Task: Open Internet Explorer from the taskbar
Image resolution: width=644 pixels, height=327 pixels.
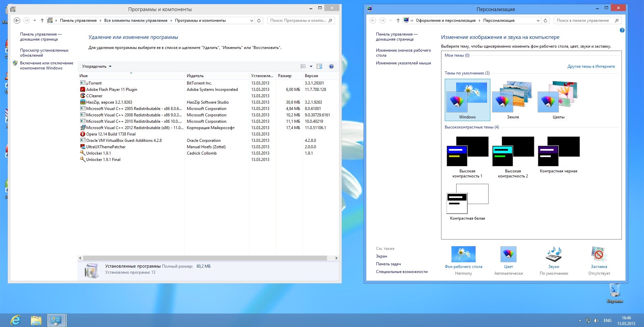Action: point(15,320)
